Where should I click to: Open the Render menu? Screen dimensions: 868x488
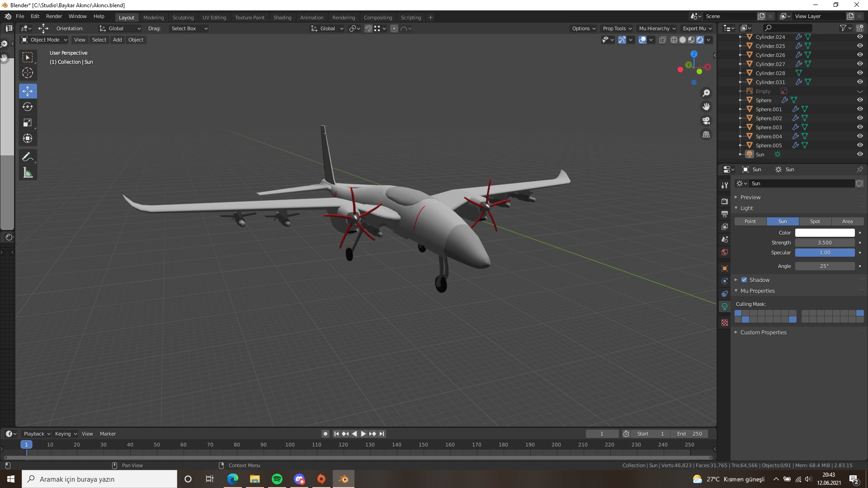click(x=54, y=16)
